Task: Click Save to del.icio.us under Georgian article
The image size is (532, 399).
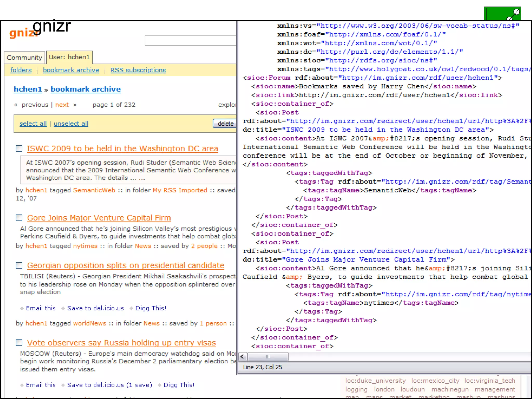Action: pyautogui.click(x=95, y=308)
